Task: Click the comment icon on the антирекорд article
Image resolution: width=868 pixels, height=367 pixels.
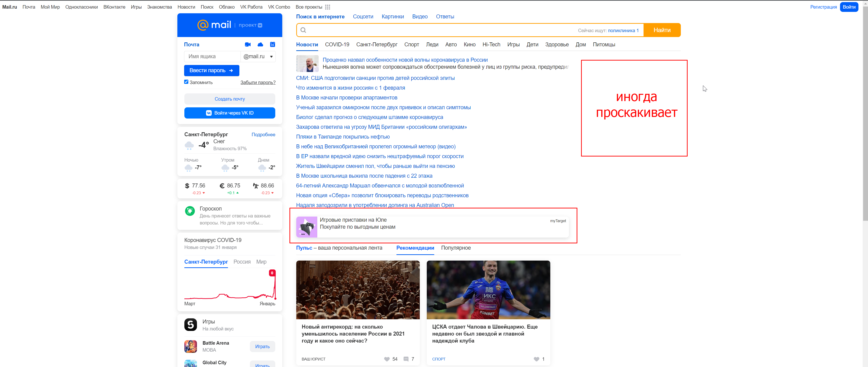Action: 406,359
